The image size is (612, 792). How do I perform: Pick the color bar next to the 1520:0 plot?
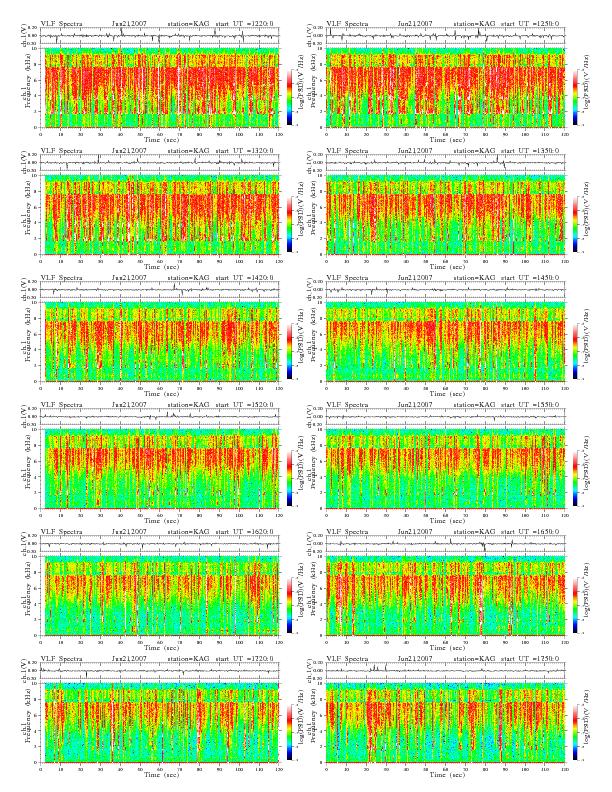point(289,478)
